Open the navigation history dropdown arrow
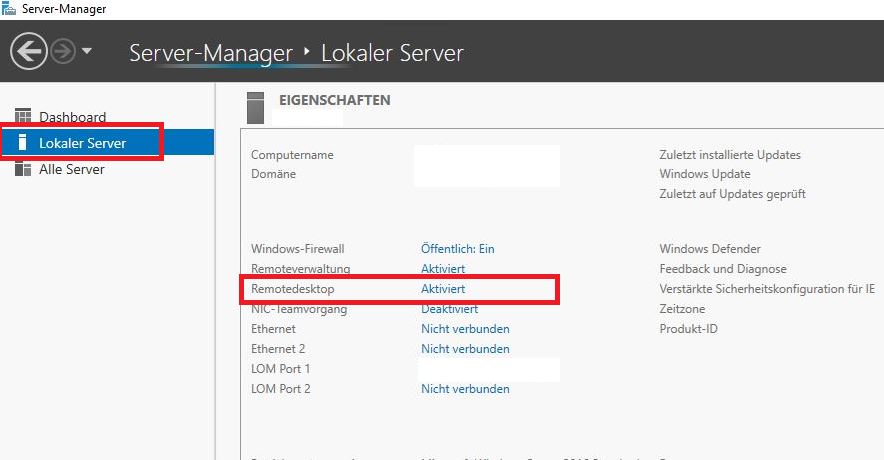 (87, 51)
